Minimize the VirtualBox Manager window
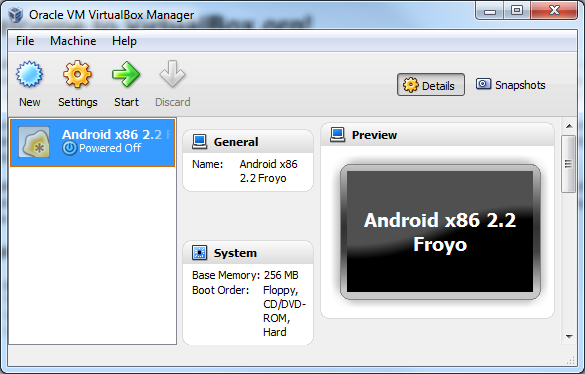585x374 pixels. tap(489, 10)
